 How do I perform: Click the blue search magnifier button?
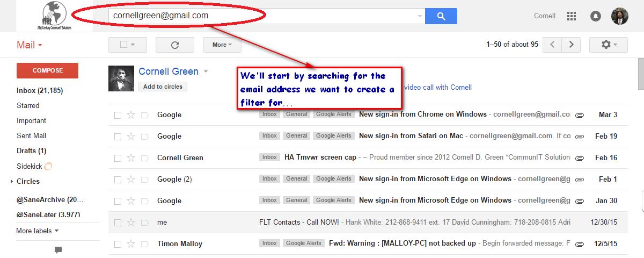441,16
